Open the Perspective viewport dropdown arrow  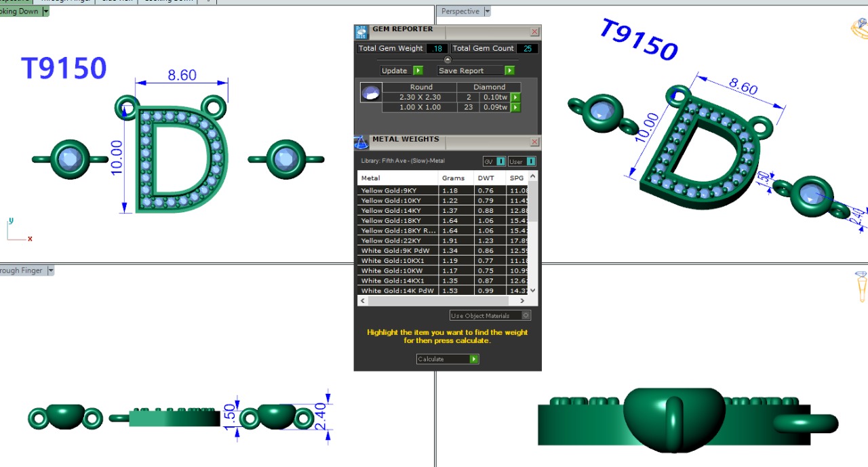pyautogui.click(x=487, y=12)
